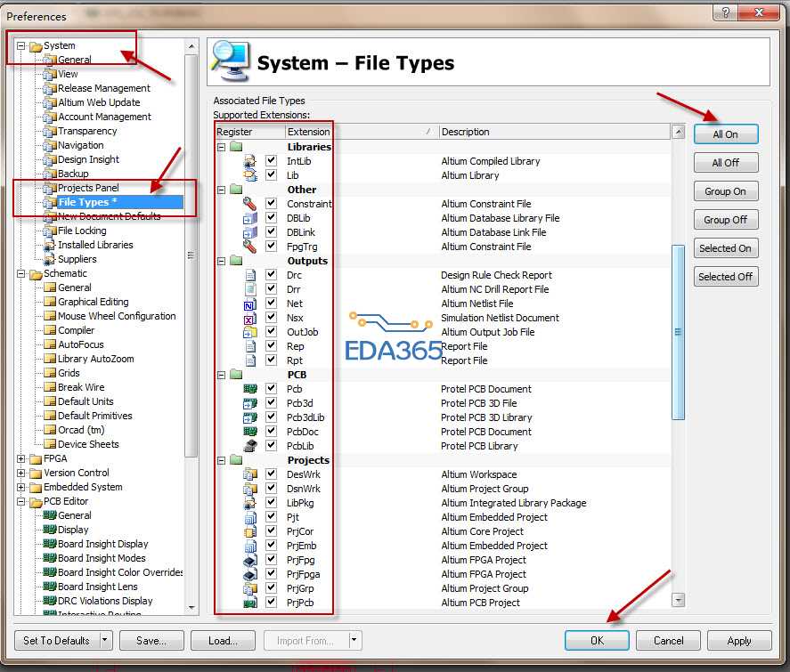Click the OutJob output job icon

(250, 332)
